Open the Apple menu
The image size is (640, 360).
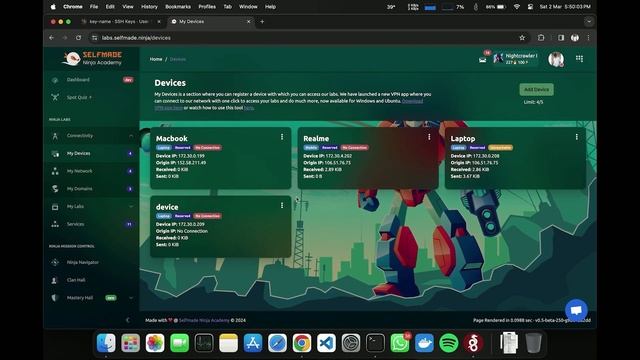point(53,7)
